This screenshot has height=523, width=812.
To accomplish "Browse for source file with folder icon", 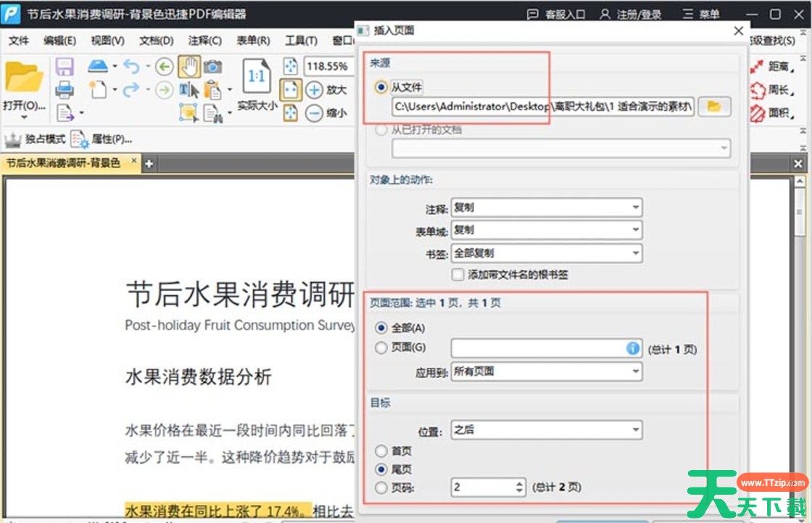I will pos(714,107).
